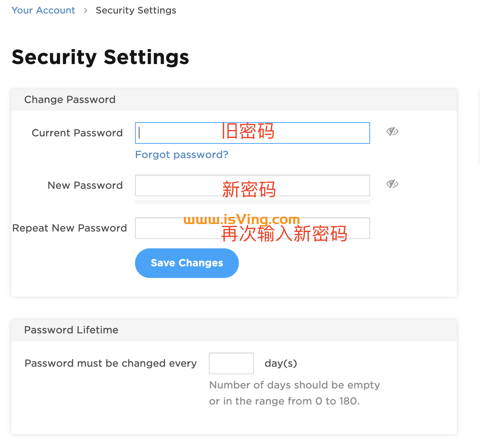
Task: Click the Password Lifetime section header
Action: 71,330
